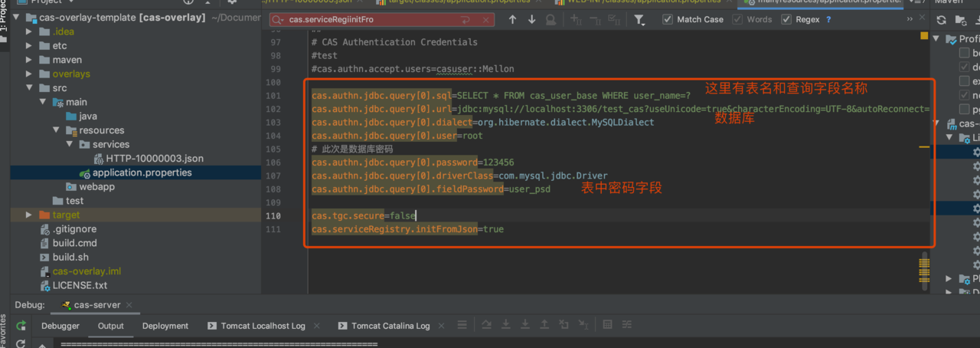Switch to the Debugger tab
This screenshot has width=980, height=348.
[60, 326]
